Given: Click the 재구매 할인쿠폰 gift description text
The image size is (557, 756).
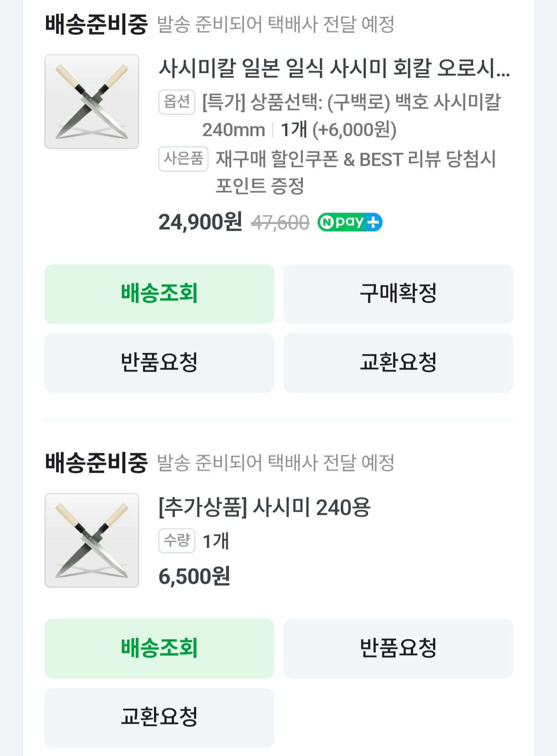Looking at the screenshot, I should coord(355,159).
